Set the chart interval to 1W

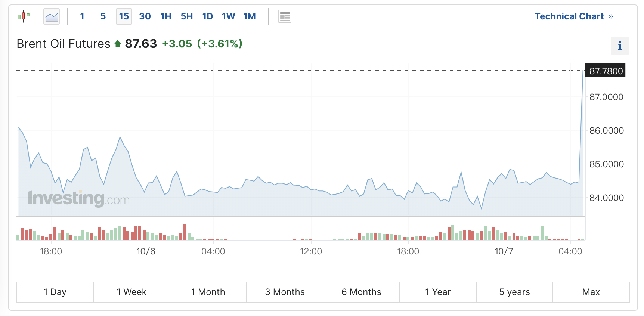229,16
